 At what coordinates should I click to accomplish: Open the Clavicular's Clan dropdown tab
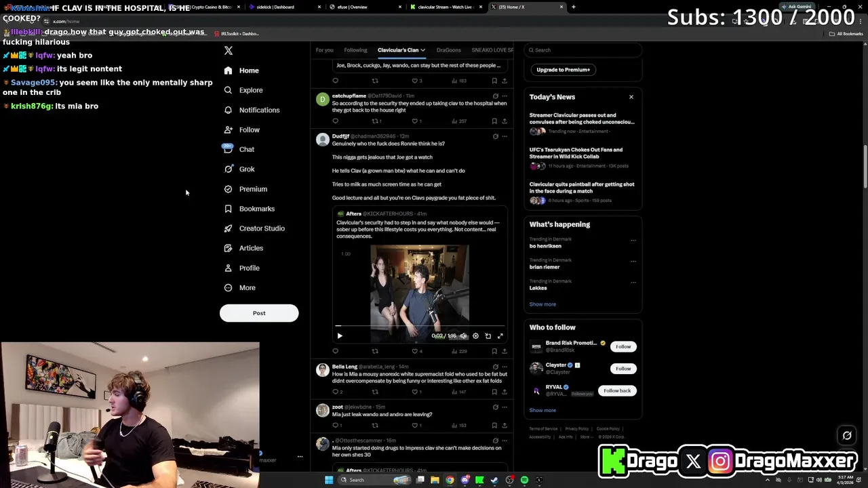[x=401, y=50]
